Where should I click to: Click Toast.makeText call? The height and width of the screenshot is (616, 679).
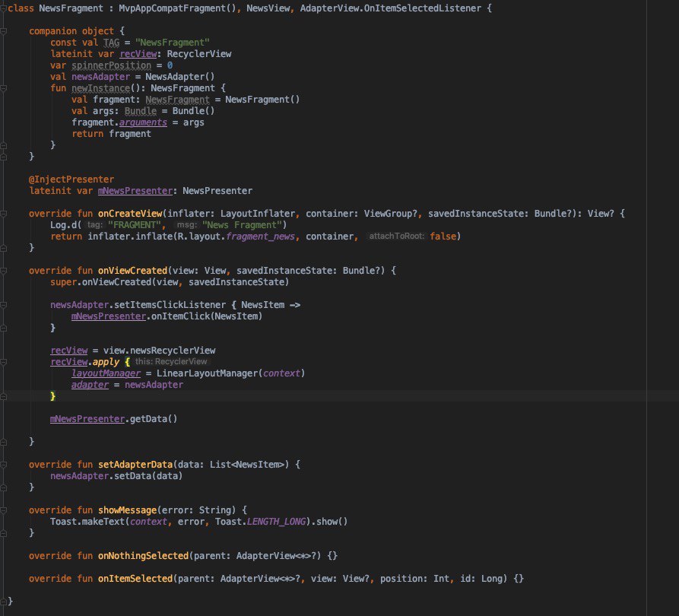(x=87, y=522)
